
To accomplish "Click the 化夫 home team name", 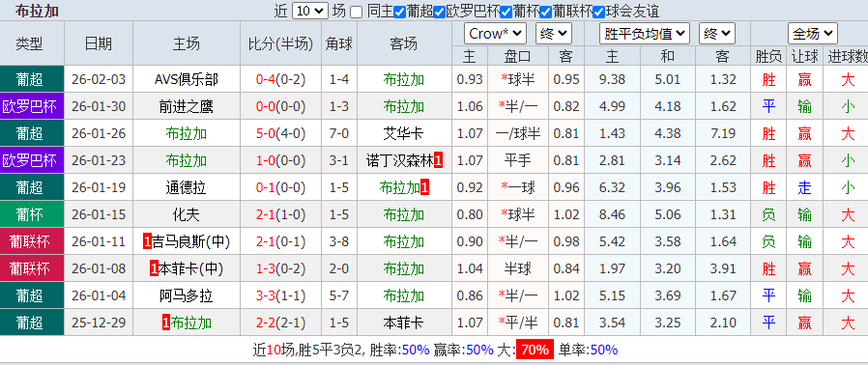I will (187, 214).
